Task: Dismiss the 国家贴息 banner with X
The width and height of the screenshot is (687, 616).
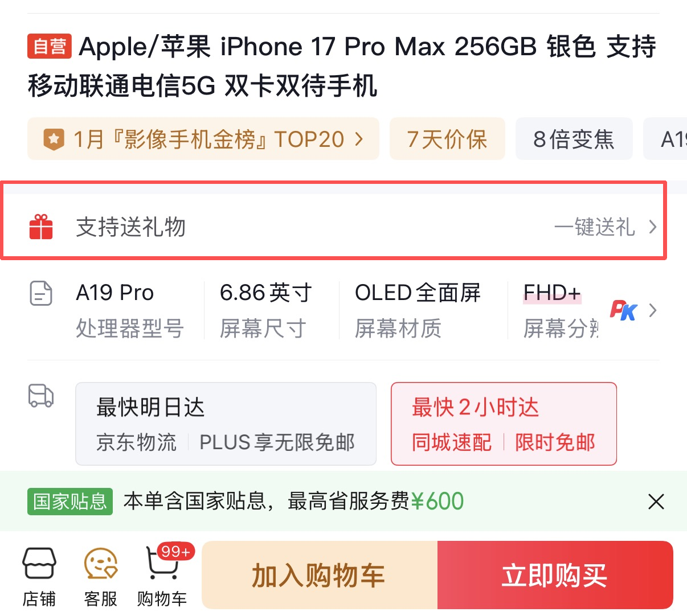Action: click(x=656, y=502)
